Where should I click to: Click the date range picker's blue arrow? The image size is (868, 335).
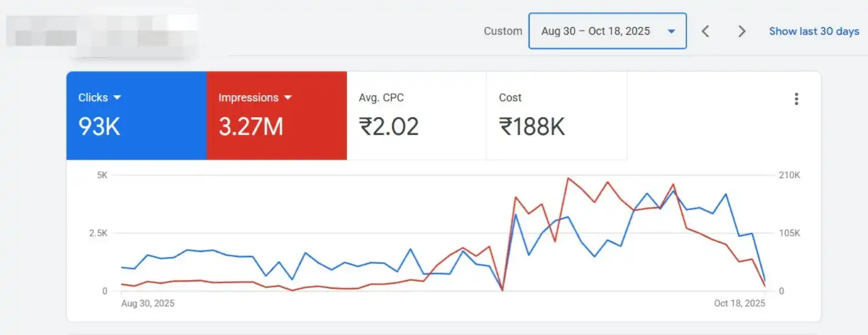(x=671, y=31)
